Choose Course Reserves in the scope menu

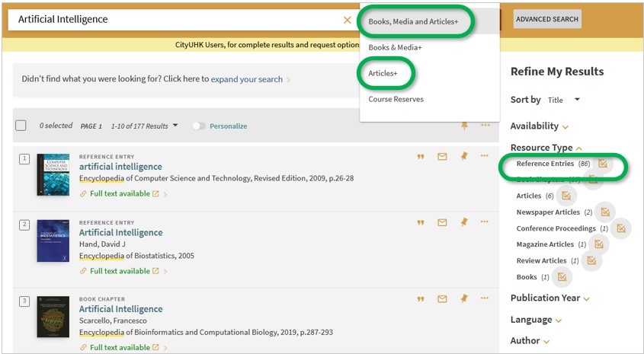tap(396, 99)
